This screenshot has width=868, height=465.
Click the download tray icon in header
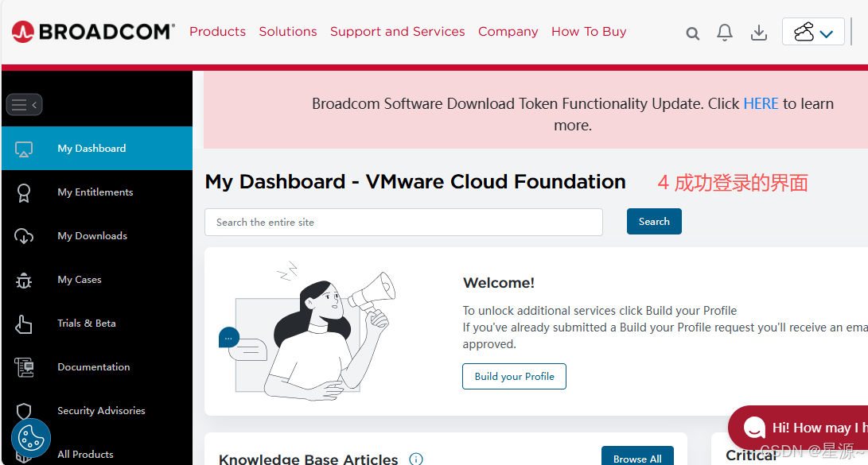pos(759,33)
